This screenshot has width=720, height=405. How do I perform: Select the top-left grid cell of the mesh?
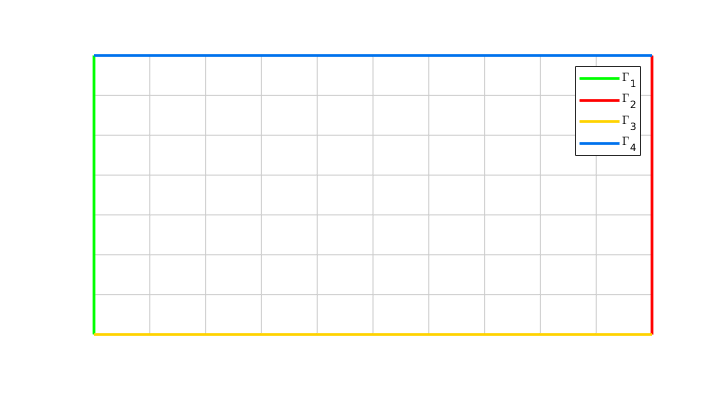(x=122, y=76)
